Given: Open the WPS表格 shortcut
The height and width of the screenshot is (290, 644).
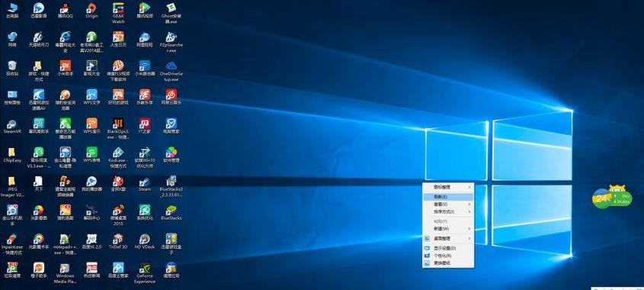Looking at the screenshot, I should (x=91, y=153).
